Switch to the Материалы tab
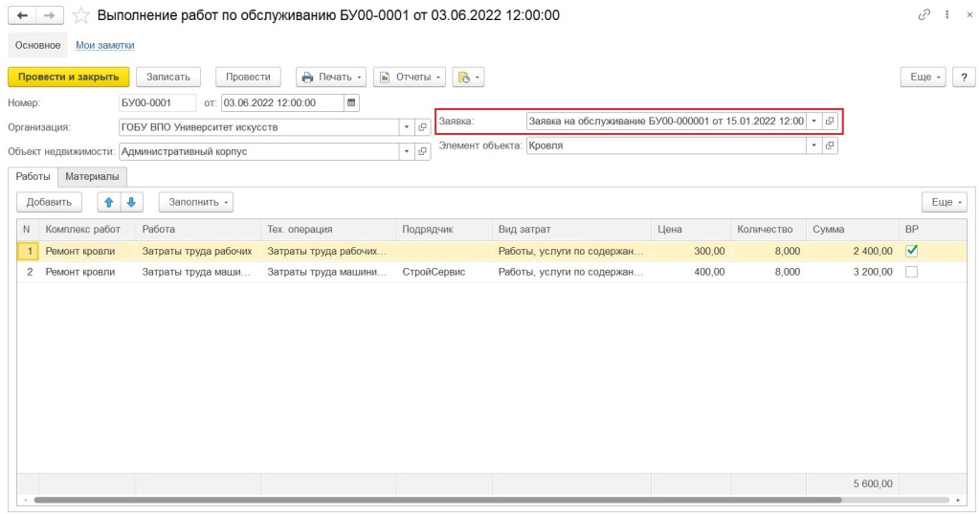The width and height of the screenshot is (980, 514). [x=92, y=176]
